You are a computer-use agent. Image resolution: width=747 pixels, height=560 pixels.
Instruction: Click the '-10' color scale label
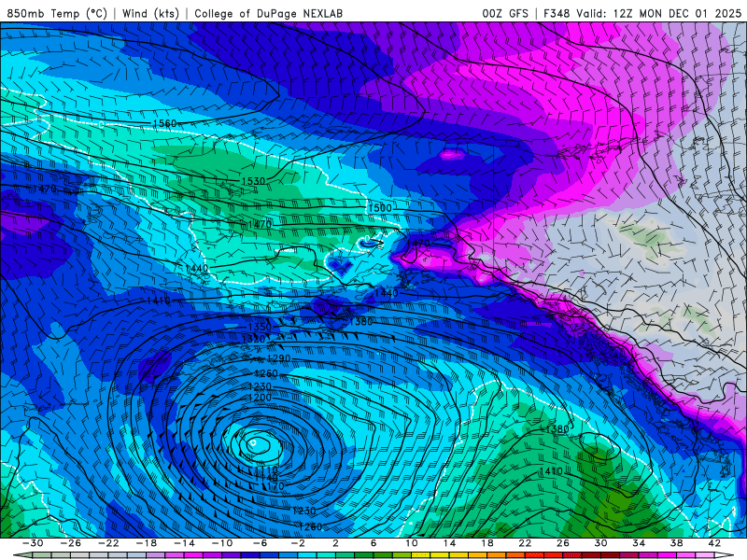click(222, 543)
